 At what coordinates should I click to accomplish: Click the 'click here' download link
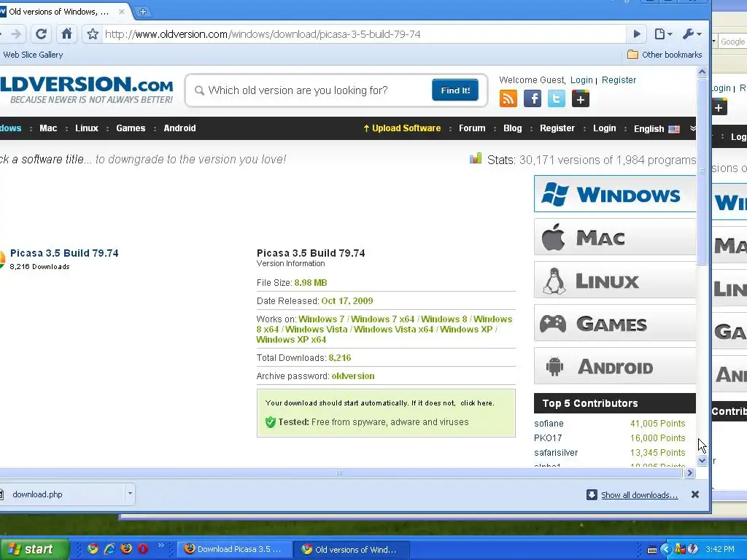click(477, 402)
